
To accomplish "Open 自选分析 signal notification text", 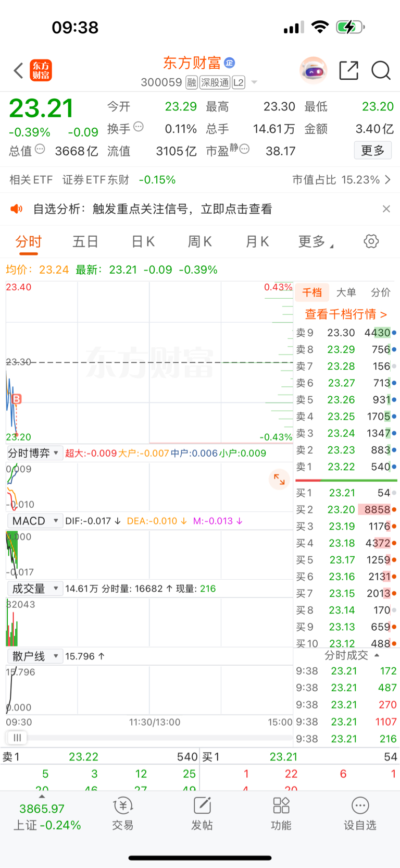I will pos(153,209).
